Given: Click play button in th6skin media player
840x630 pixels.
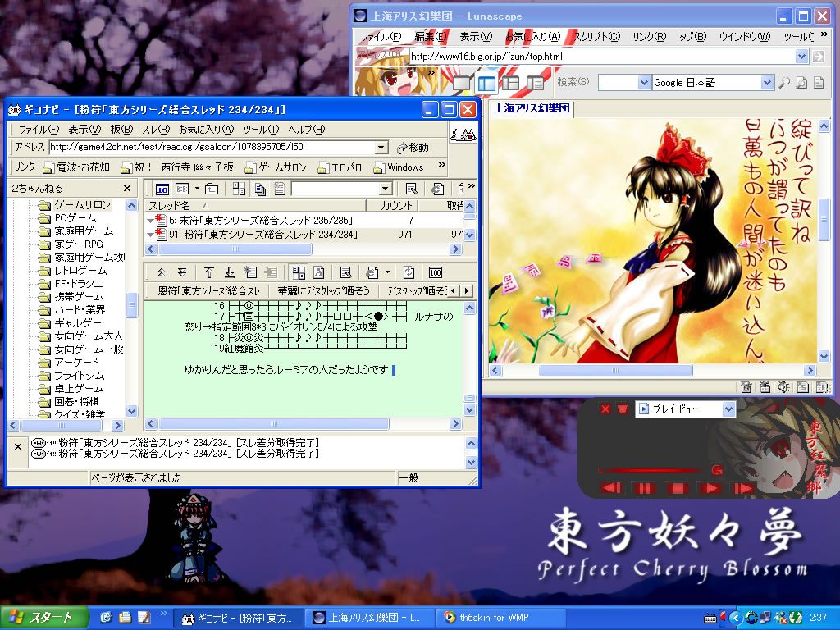Looking at the screenshot, I should tap(710, 488).
